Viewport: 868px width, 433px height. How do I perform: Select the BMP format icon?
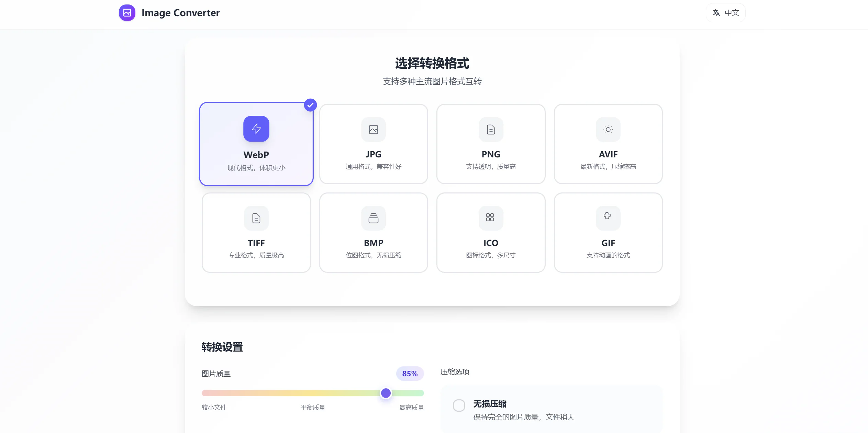[x=373, y=218]
